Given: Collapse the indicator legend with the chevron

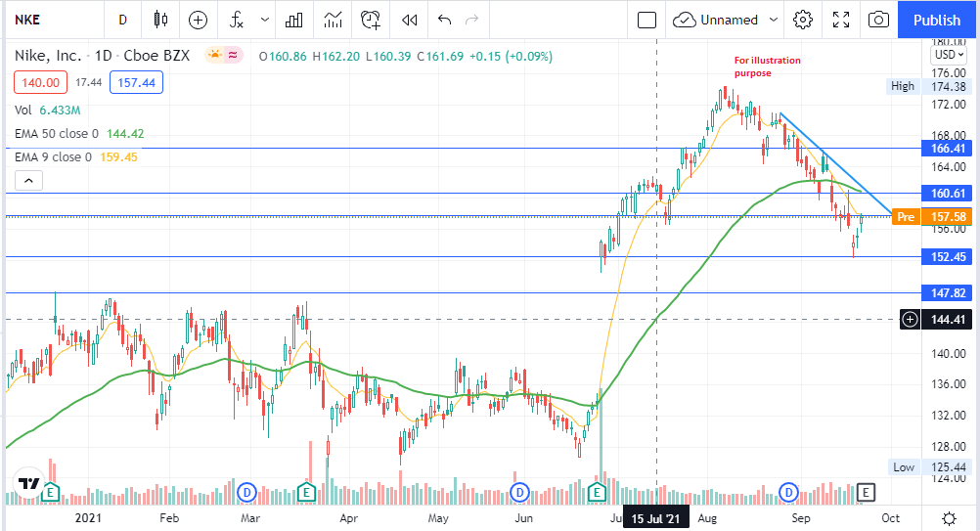Looking at the screenshot, I should click(x=28, y=181).
